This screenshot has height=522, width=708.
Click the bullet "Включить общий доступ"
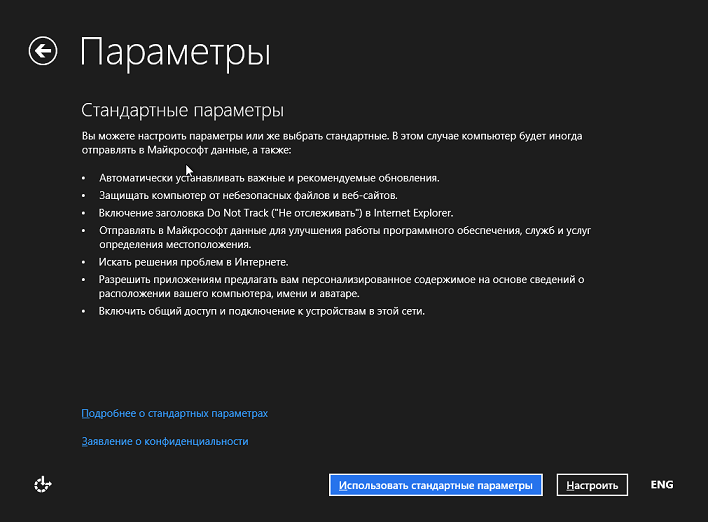point(262,311)
